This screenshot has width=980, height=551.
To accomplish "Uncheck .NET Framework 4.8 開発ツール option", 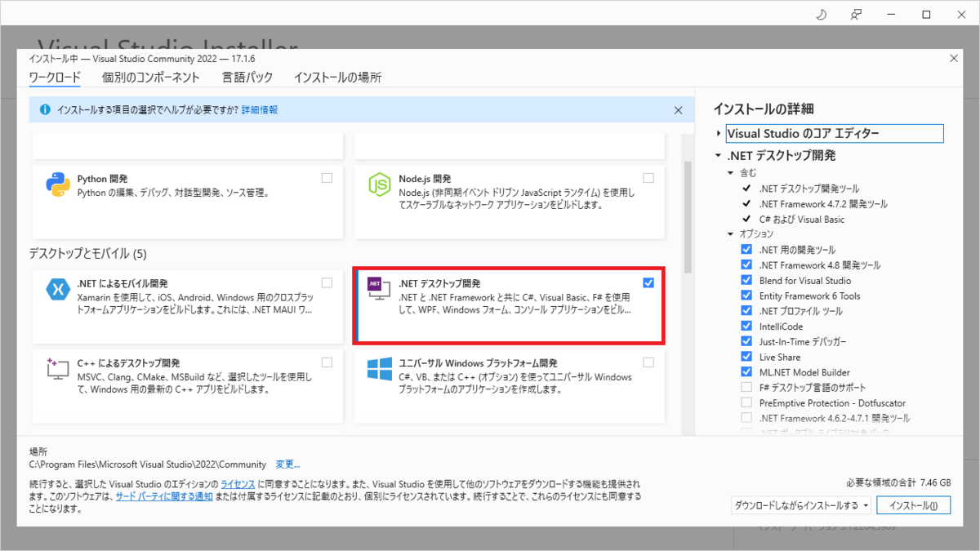I will click(746, 265).
